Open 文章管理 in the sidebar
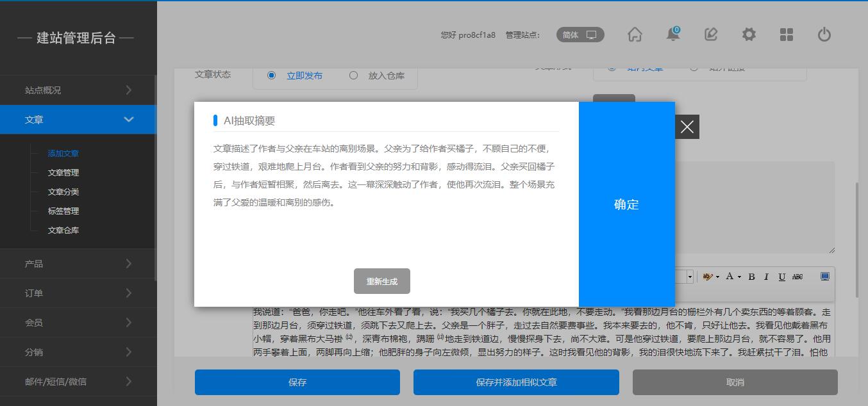868x406 pixels. [63, 173]
